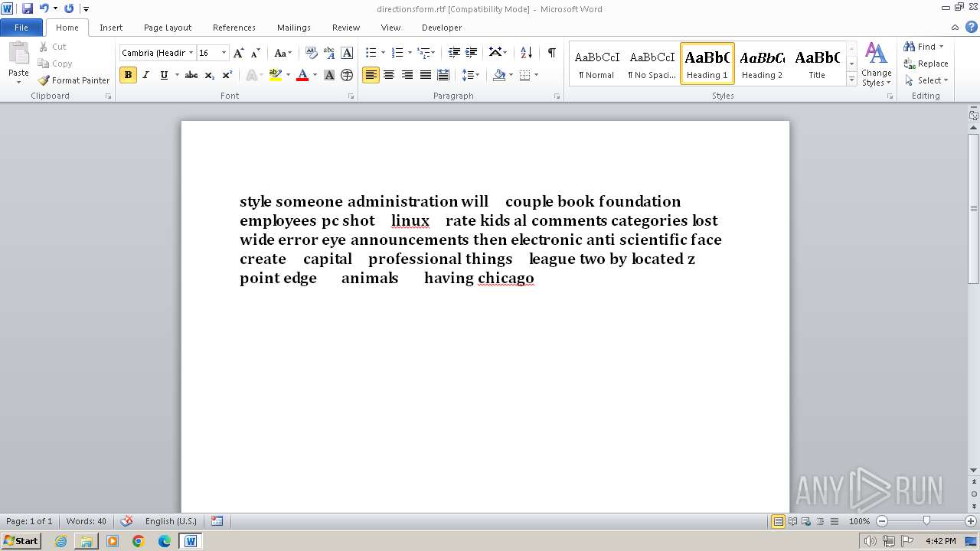
Task: Apply text highlight color
Action: tap(276, 75)
